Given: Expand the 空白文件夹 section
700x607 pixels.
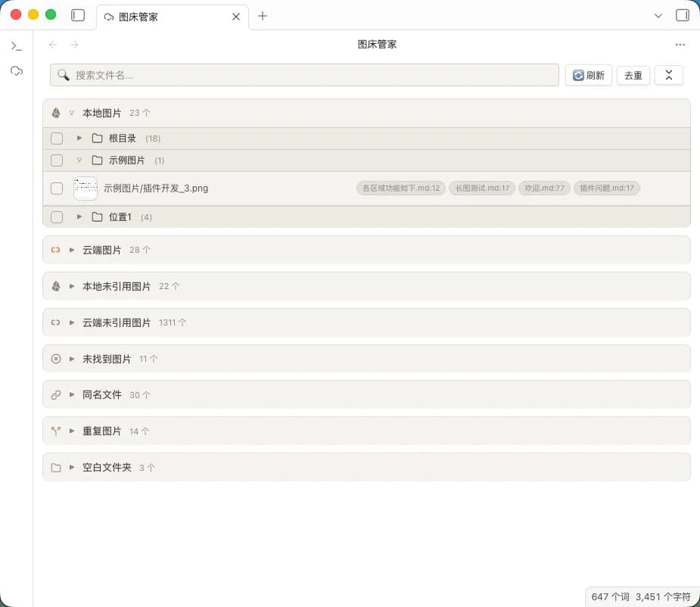Looking at the screenshot, I should point(71,467).
